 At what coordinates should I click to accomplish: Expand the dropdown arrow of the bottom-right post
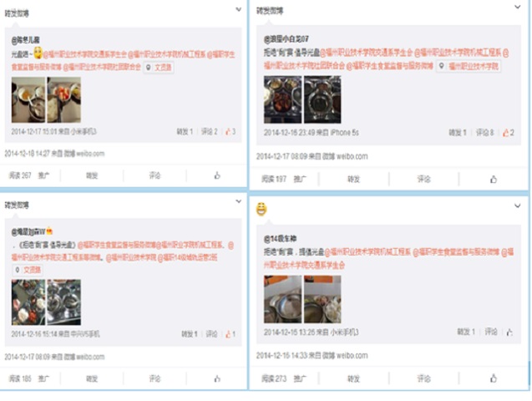[x=518, y=206]
